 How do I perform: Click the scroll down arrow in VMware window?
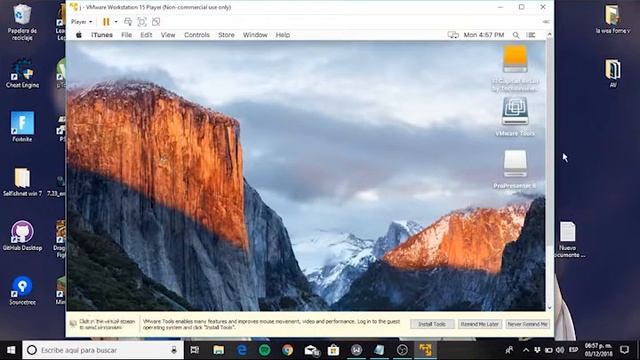click(x=549, y=308)
